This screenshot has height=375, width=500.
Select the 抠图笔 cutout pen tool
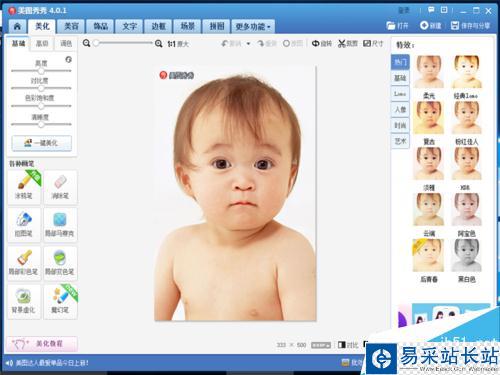[x=24, y=225]
